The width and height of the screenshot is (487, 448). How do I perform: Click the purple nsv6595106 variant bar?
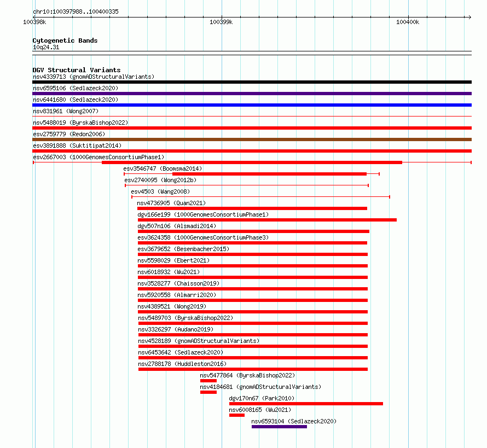[x=252, y=94]
